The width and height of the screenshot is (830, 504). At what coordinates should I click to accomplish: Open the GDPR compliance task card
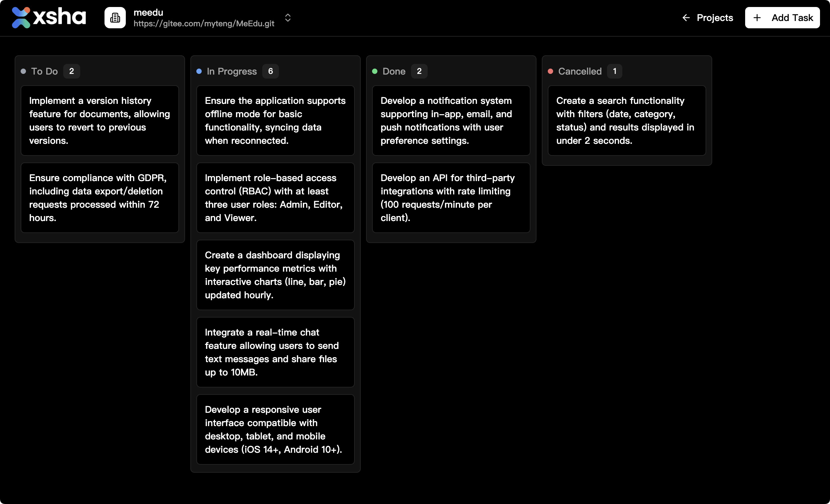point(100,198)
